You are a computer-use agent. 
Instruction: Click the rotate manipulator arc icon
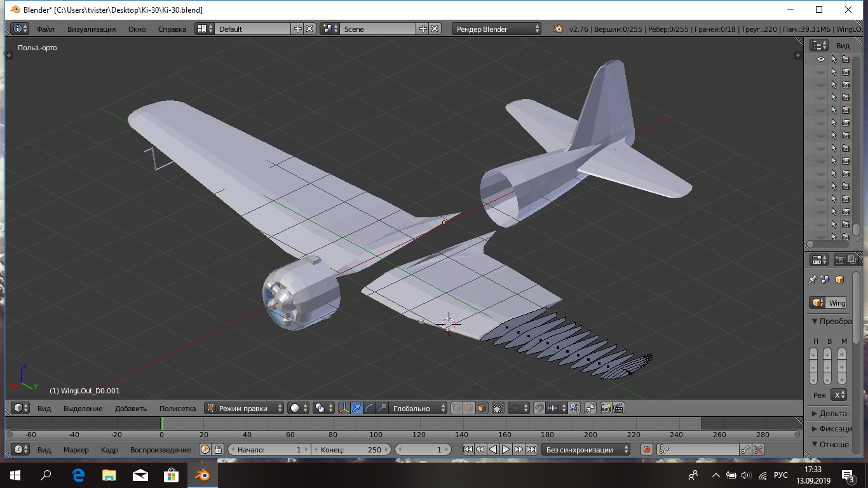(x=369, y=409)
